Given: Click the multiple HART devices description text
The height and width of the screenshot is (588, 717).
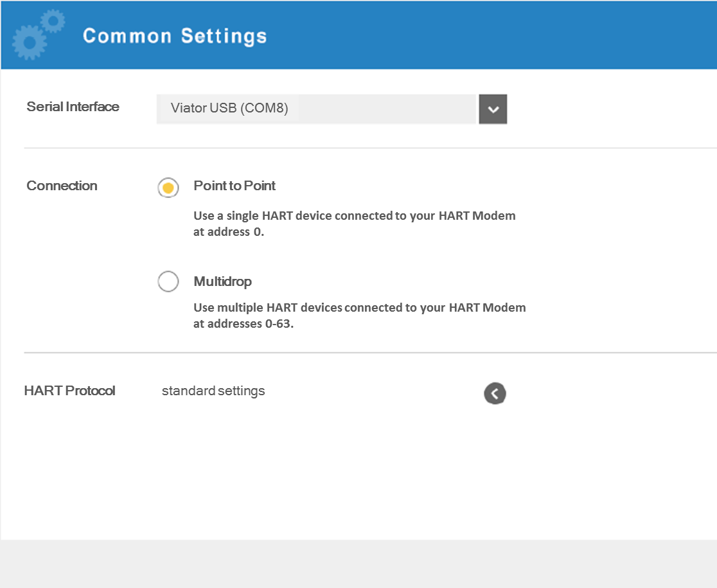Looking at the screenshot, I should point(359,316).
